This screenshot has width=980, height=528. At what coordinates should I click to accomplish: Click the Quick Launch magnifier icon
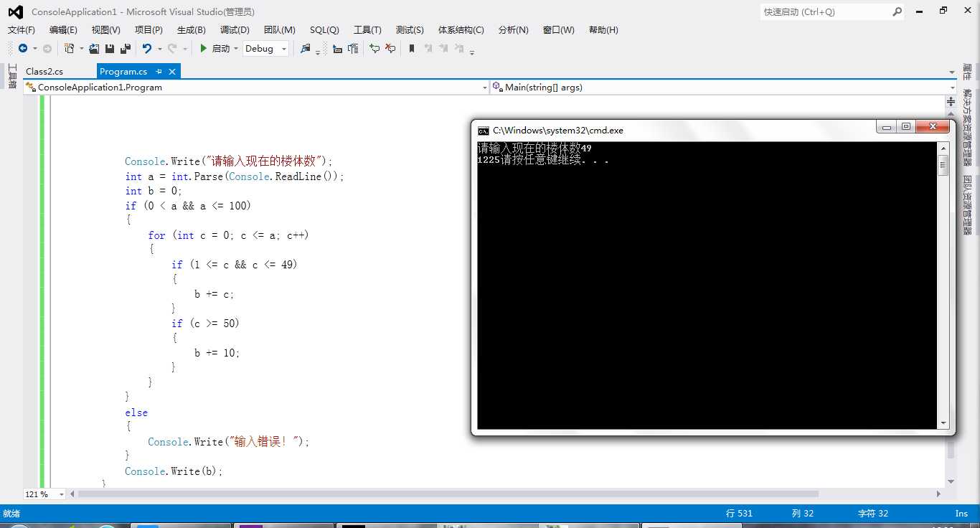[897, 11]
